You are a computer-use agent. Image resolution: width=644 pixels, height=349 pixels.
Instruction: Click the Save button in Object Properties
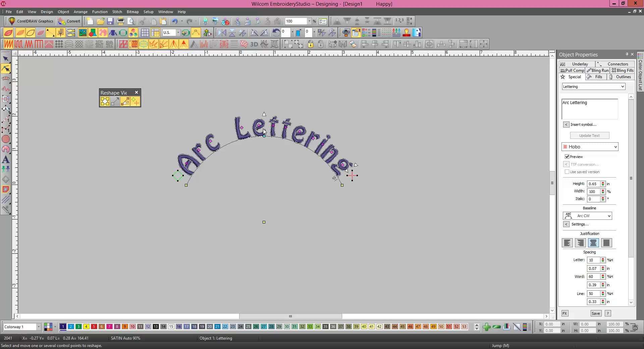[596, 313]
